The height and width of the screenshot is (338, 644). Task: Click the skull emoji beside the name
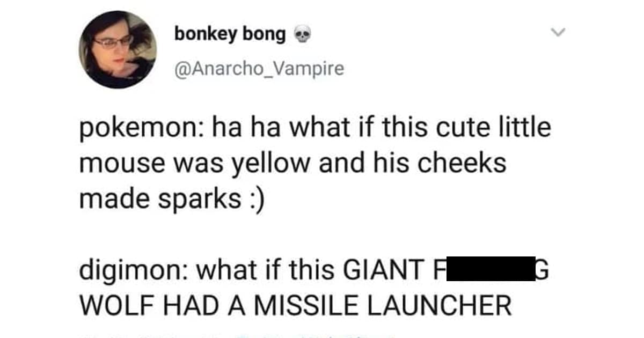(x=303, y=35)
